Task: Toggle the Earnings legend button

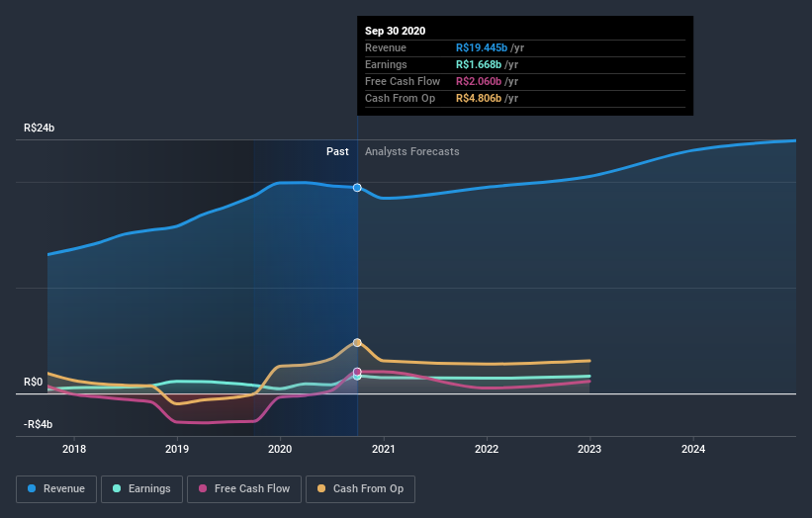Action: [x=141, y=489]
